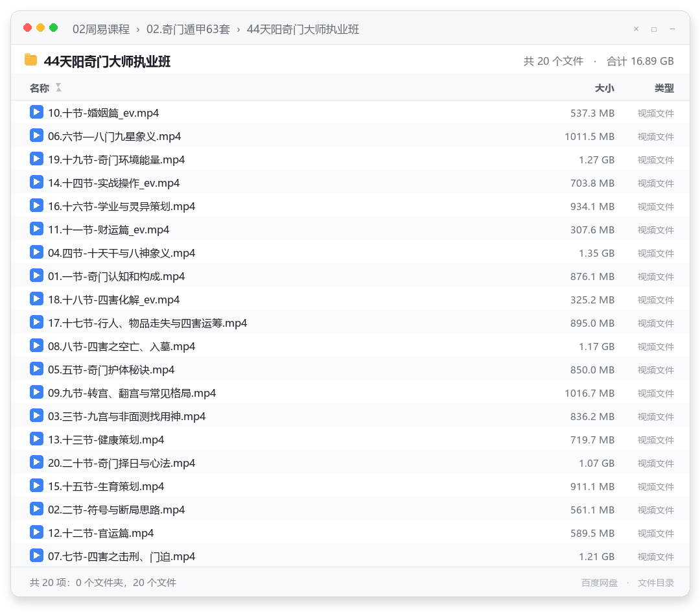Click video icon for 16.十六节-学业与灵异策划.mp4
The height and width of the screenshot is (612, 700).
[x=36, y=206]
